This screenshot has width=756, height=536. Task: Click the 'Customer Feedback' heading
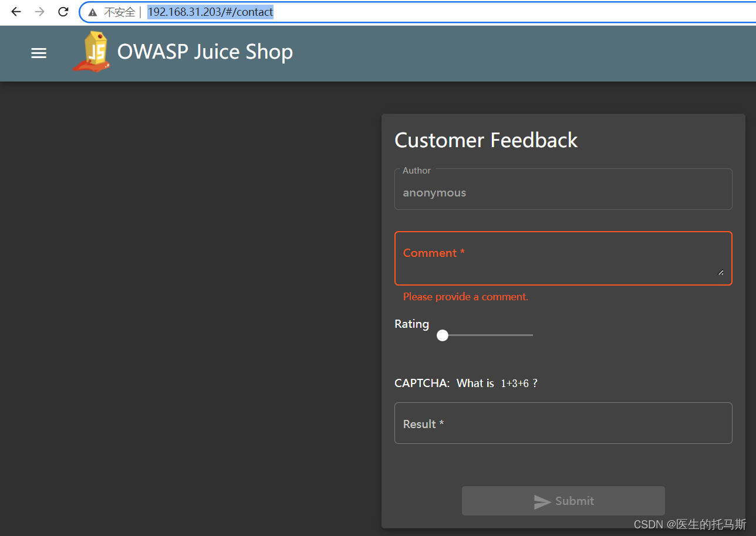pos(486,140)
